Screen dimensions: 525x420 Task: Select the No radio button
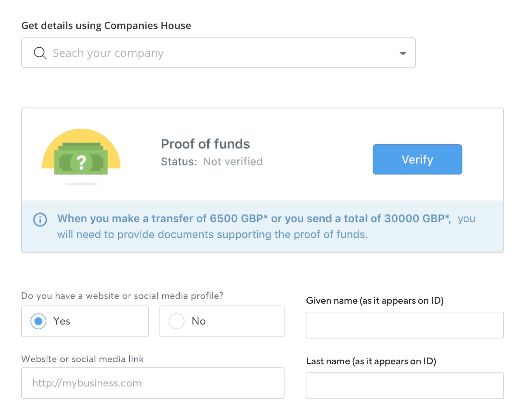pyautogui.click(x=176, y=321)
